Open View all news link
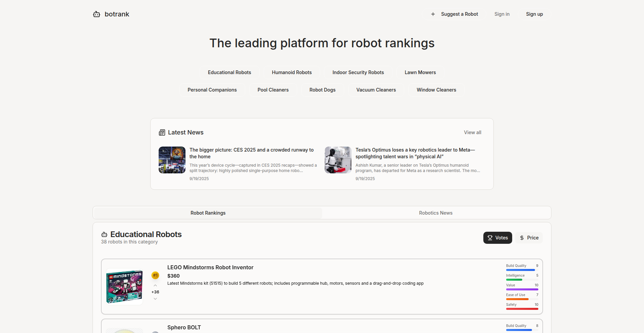Image resolution: width=644 pixels, height=333 pixels. 473,132
